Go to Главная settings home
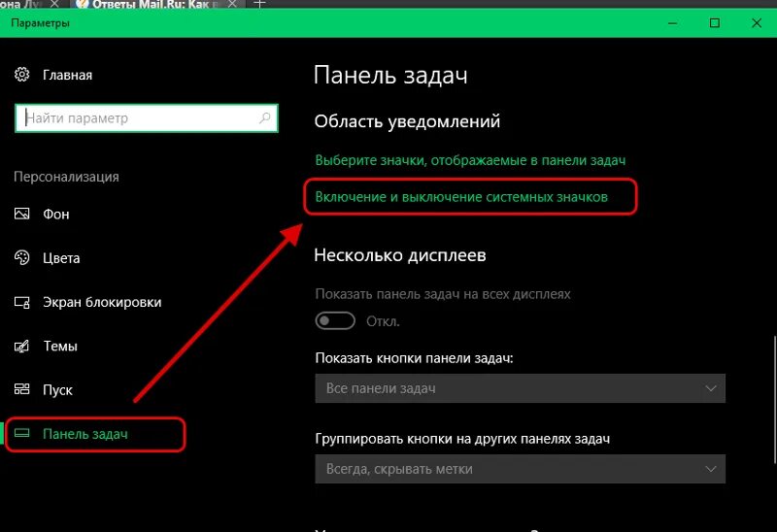Screen dimensions: 777x532 [x=67, y=75]
